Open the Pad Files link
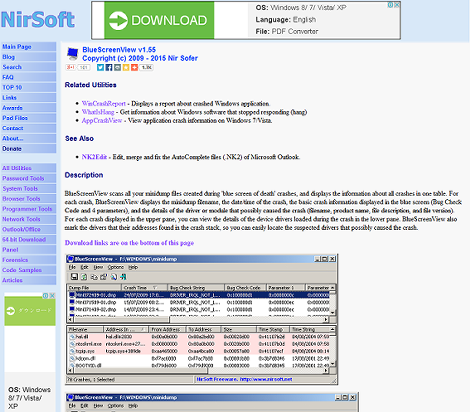 pos(28,118)
